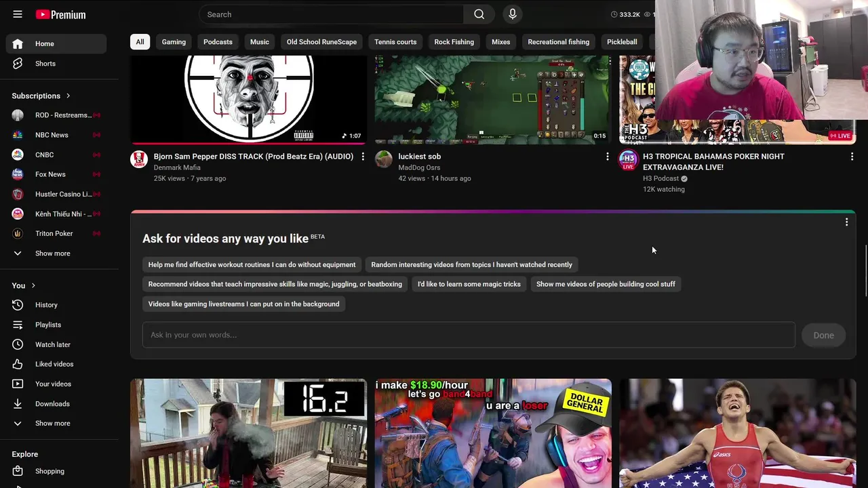
Task: Click the H3 Podcast live avatar
Action: 628,161
